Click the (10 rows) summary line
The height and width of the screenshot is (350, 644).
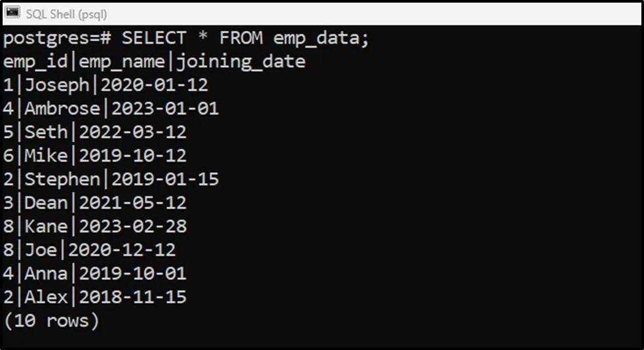pyautogui.click(x=51, y=321)
